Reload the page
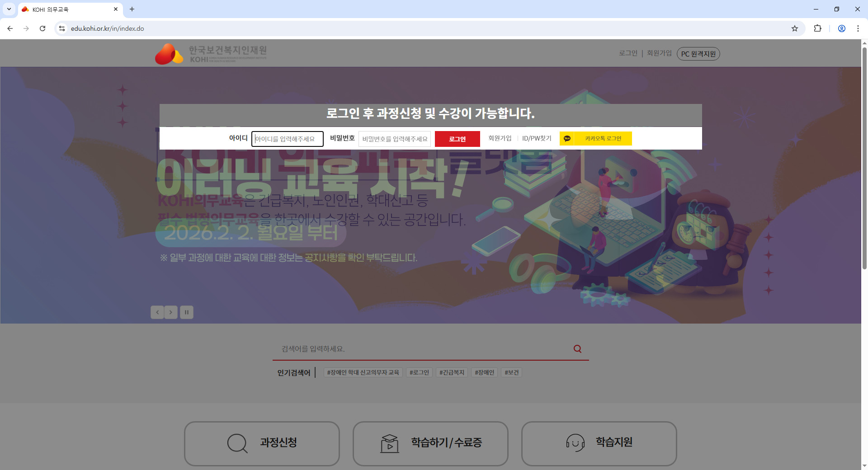Viewport: 868px width, 470px height. tap(42, 28)
